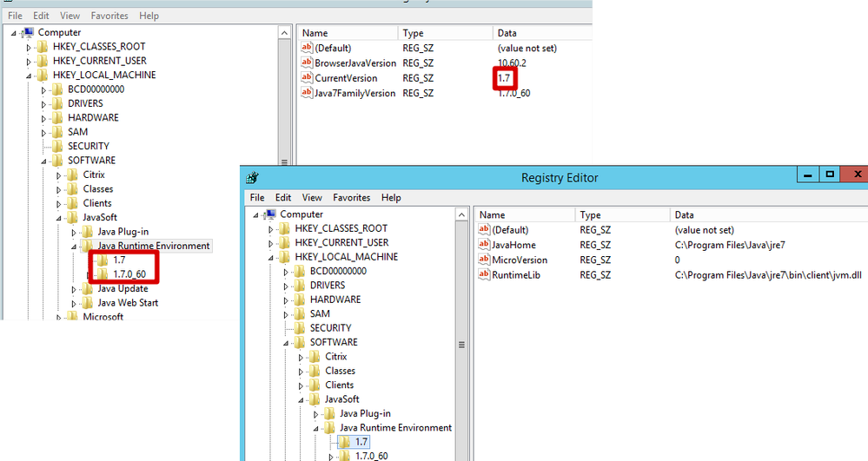
Task: Open File menu in back registry window
Action: pos(15,16)
